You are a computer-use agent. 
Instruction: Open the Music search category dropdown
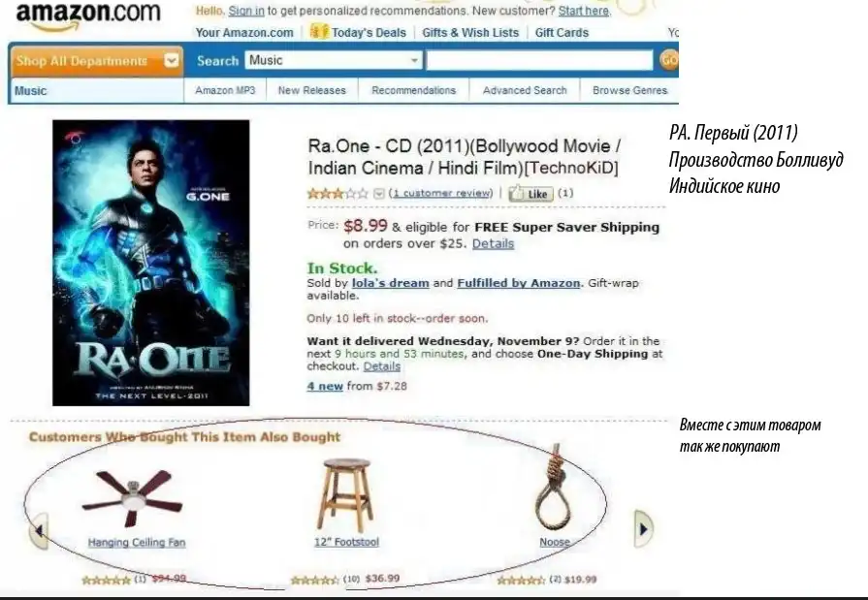pos(334,60)
